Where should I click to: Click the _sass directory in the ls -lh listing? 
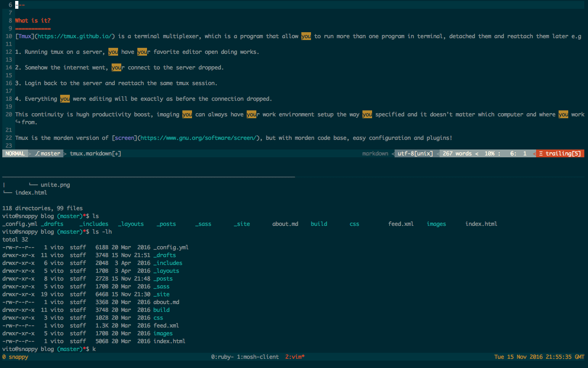[x=161, y=287]
